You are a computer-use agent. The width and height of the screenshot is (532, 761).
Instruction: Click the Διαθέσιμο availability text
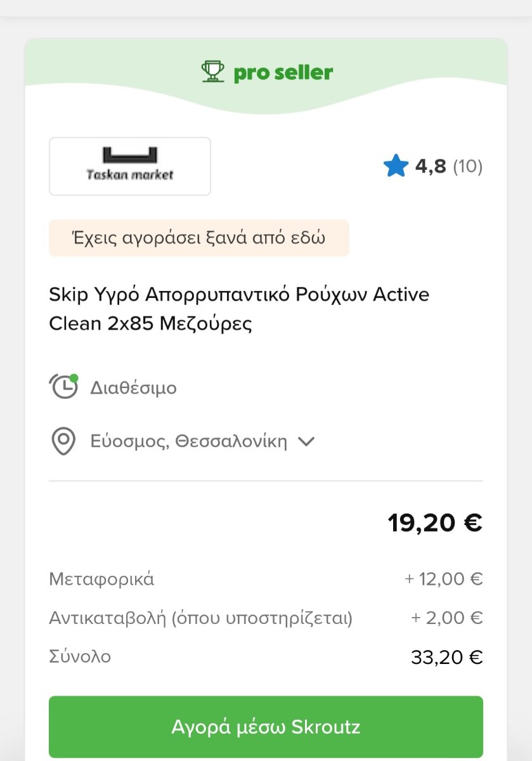pyautogui.click(x=134, y=387)
